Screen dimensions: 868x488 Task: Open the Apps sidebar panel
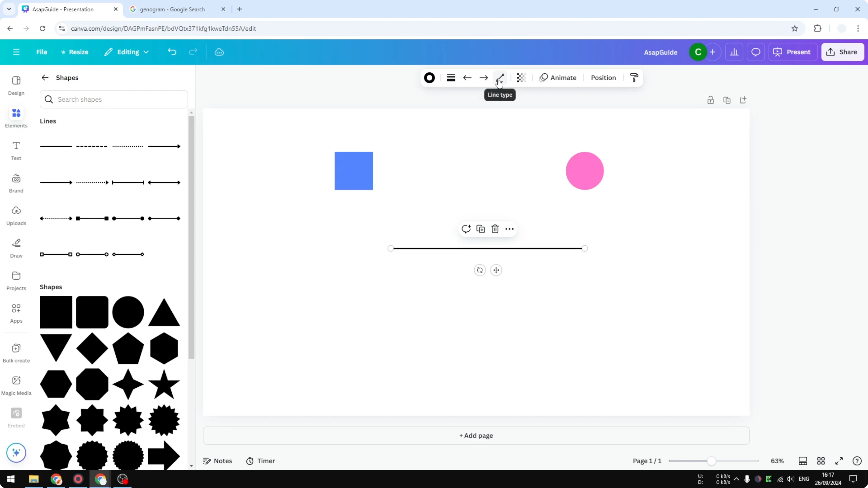click(x=16, y=313)
